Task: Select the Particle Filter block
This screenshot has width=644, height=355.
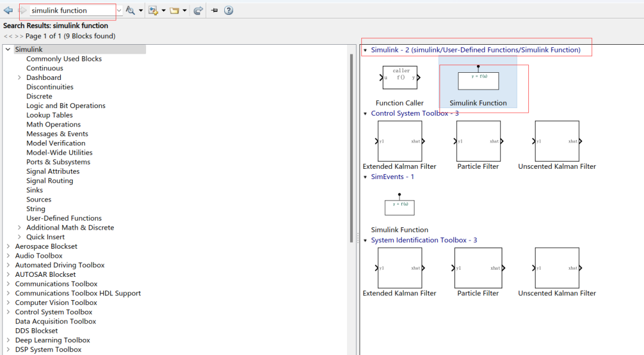Action: 478,141
